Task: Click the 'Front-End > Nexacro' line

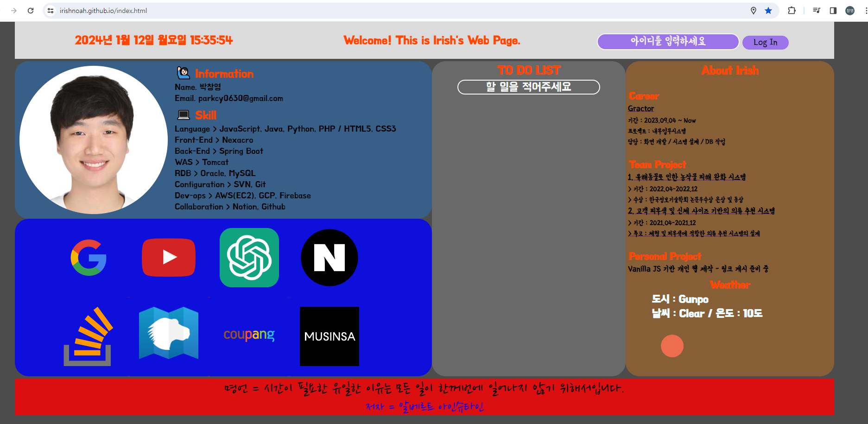Action: (x=214, y=140)
